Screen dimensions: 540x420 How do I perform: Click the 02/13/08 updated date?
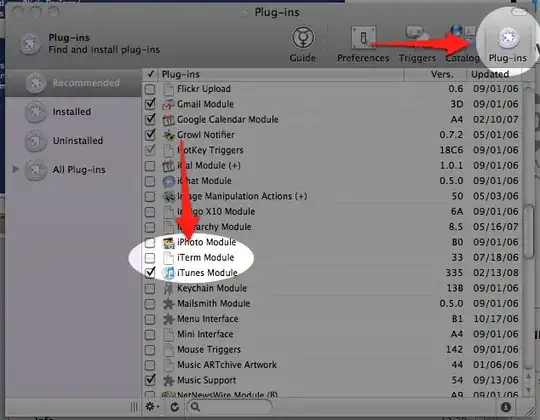click(x=496, y=273)
